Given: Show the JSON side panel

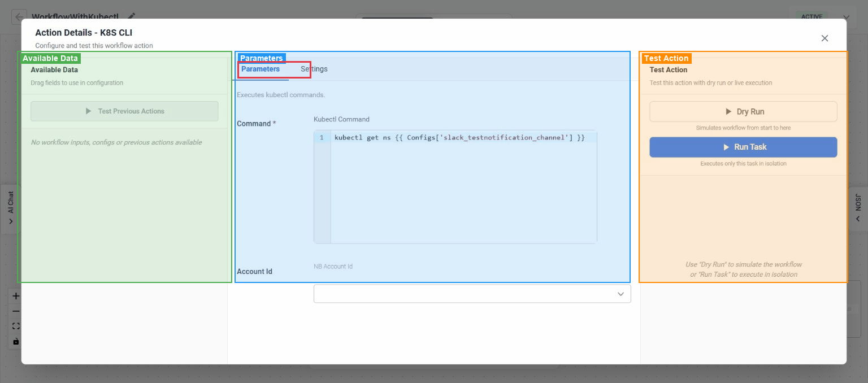Looking at the screenshot, I should [x=858, y=207].
